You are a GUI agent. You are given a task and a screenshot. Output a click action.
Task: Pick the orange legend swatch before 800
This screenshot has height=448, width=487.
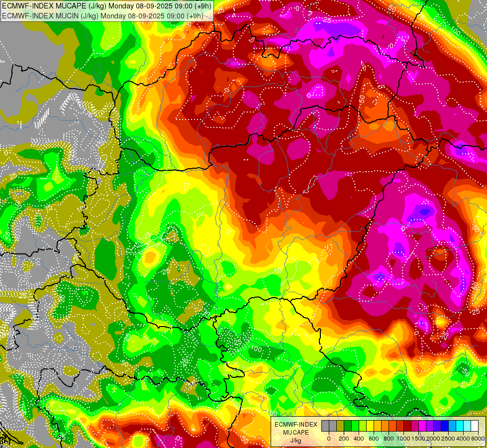(x=385, y=426)
